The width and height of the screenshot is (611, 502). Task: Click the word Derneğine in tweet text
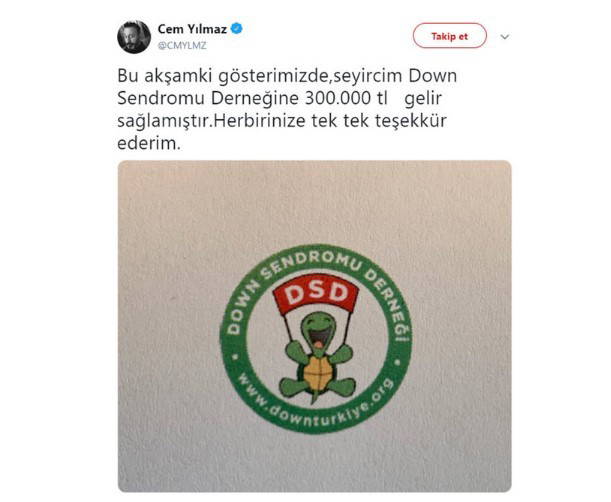pos(254,99)
